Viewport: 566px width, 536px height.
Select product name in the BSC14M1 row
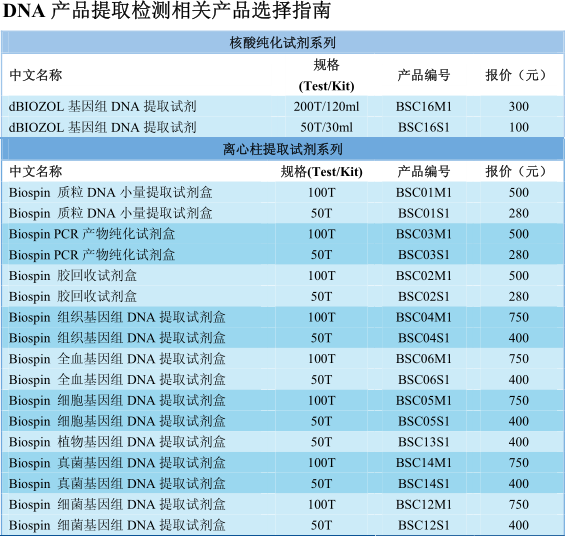click(117, 463)
